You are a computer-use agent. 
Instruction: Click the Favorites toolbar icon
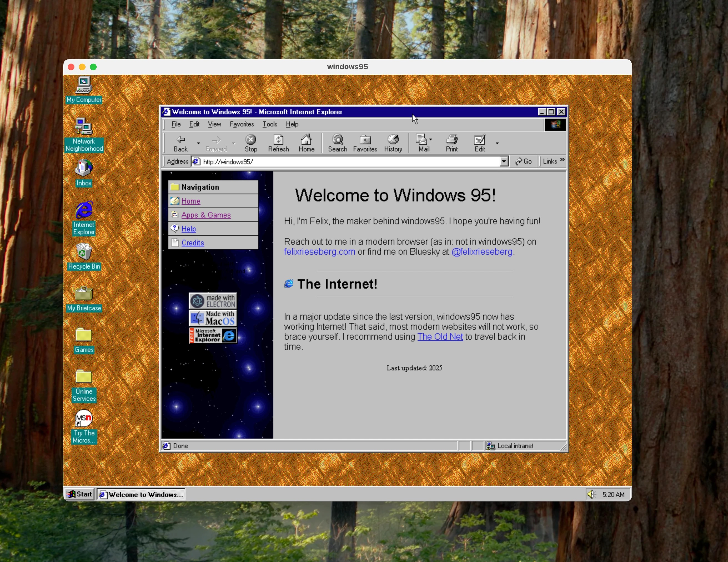[x=365, y=142]
